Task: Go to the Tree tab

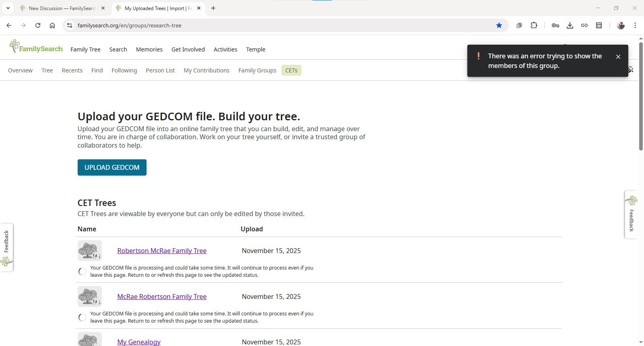Action: (x=47, y=70)
